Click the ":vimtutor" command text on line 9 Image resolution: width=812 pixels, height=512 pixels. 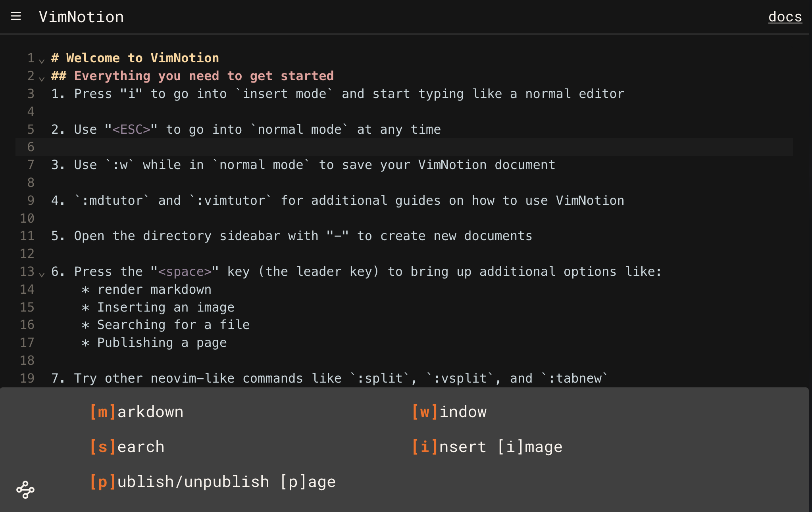point(231,201)
